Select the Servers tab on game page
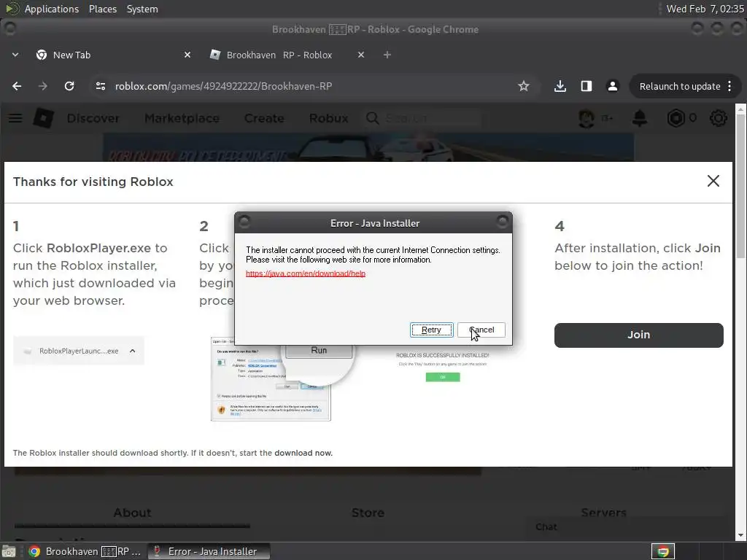The height and width of the screenshot is (560, 747). point(603,513)
